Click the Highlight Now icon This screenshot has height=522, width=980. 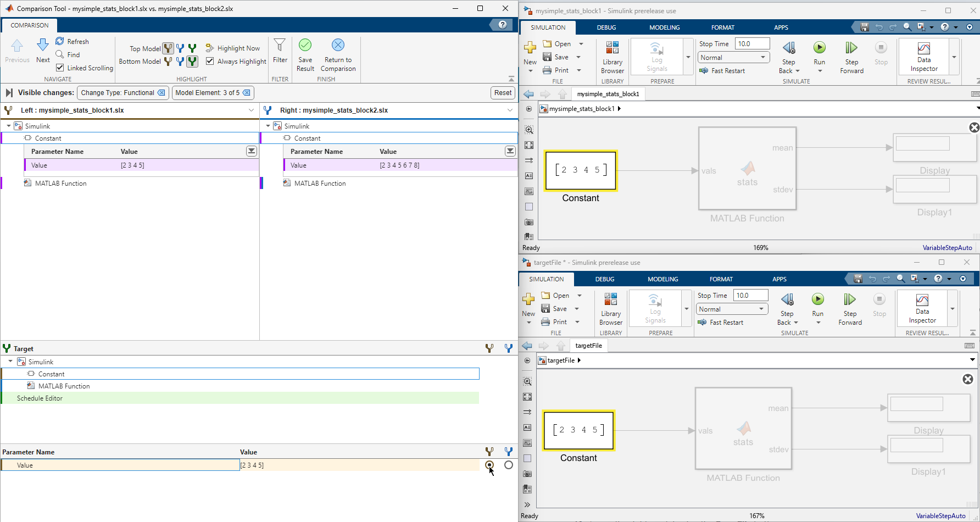[210, 48]
